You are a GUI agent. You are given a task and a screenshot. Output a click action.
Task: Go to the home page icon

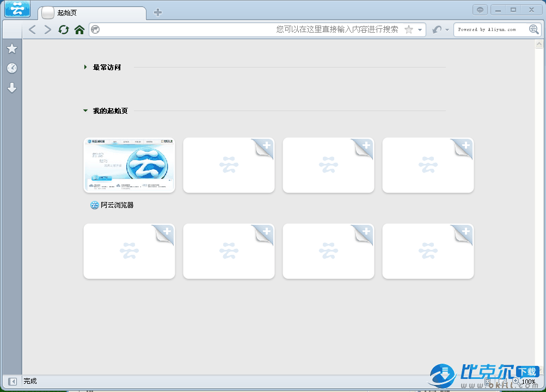coord(79,29)
